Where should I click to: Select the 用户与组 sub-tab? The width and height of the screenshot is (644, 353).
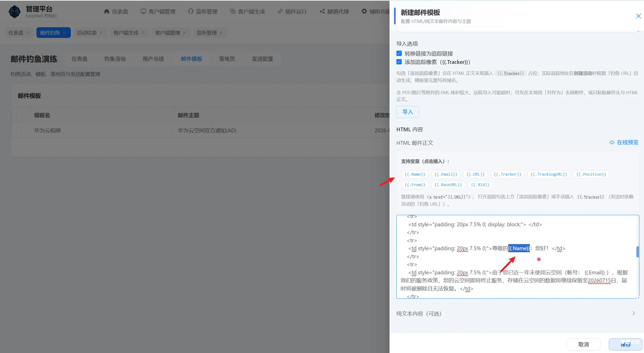click(153, 59)
